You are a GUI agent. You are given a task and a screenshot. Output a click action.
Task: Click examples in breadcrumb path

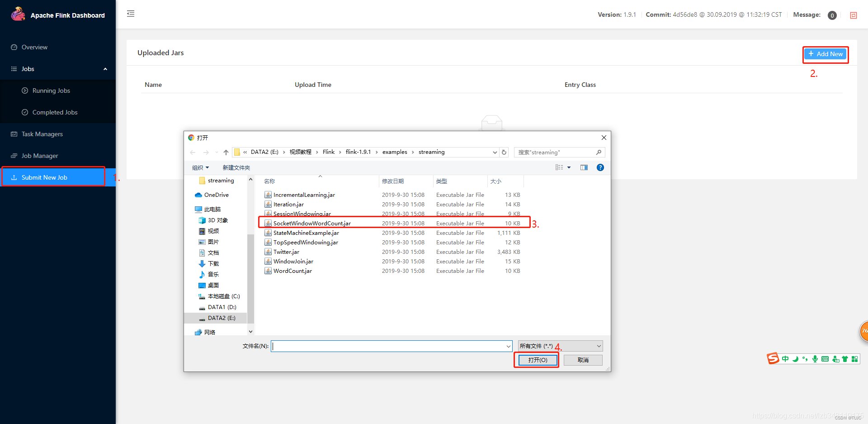click(395, 152)
